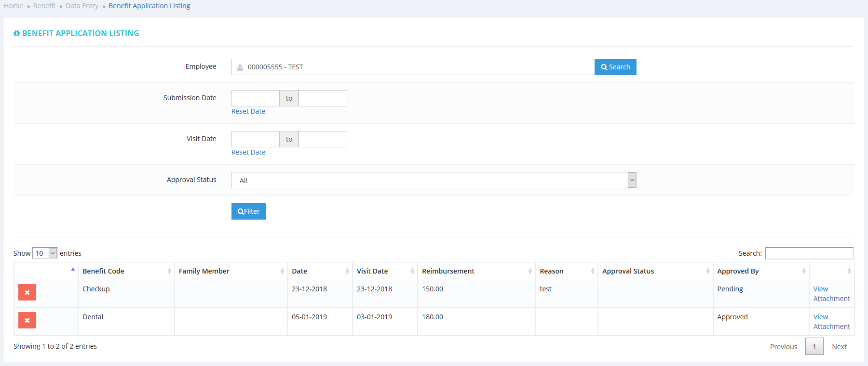
Task: Open Data Entry breadcrumb link
Action: 82,6
